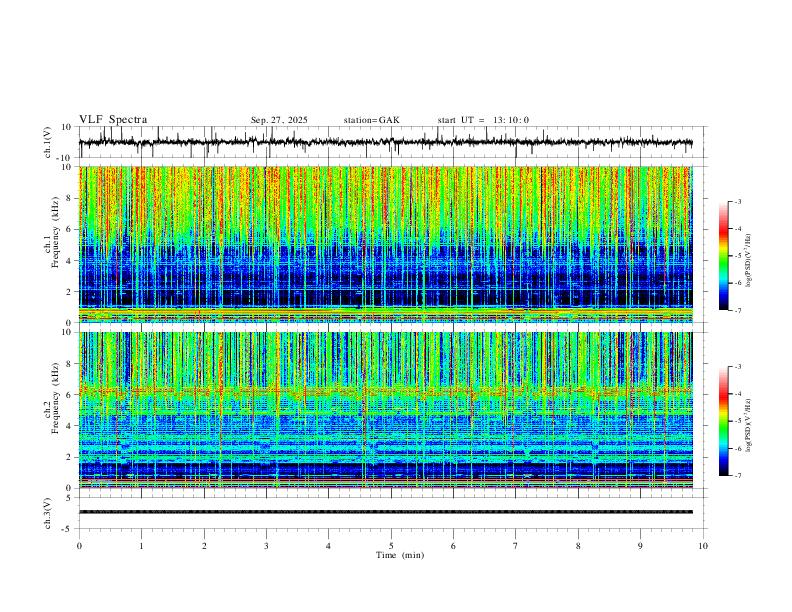Select the date text "Sep. 27, 2025"
The height and width of the screenshot is (612, 792).
pyautogui.click(x=279, y=120)
